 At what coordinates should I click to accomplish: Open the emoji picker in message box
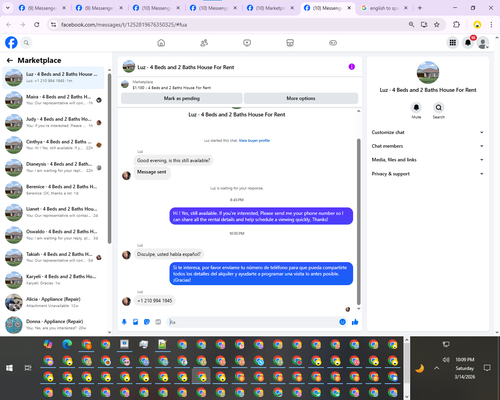coord(342,322)
